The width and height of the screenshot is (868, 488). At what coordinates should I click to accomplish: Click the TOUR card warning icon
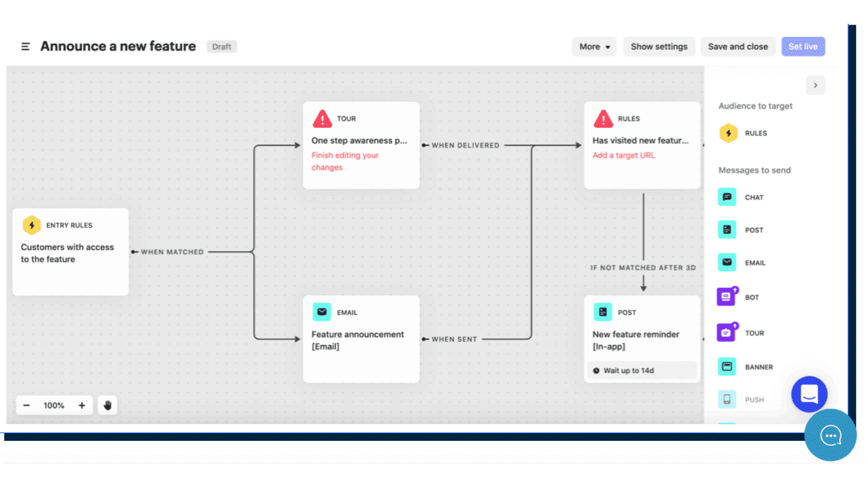(322, 118)
